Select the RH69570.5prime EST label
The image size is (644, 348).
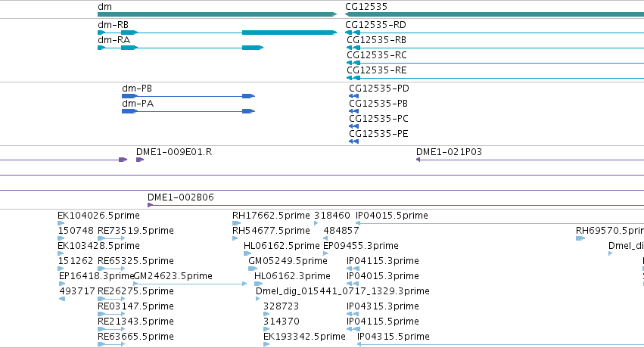coord(610,231)
